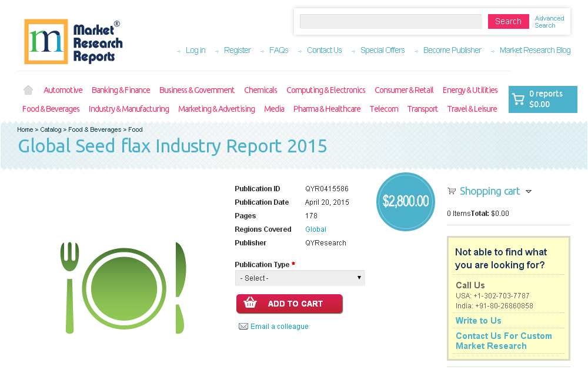This screenshot has width=588, height=386.
Task: Click the green plate and cutlery product image
Action: [123, 287]
